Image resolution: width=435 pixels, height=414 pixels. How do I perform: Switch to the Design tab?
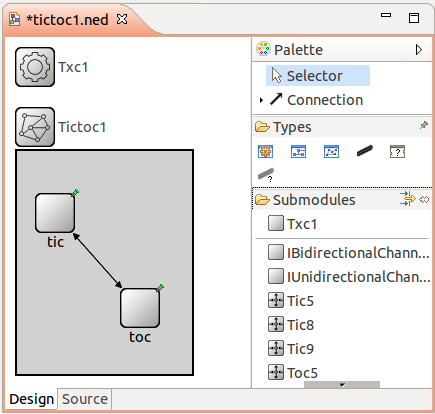pos(31,399)
